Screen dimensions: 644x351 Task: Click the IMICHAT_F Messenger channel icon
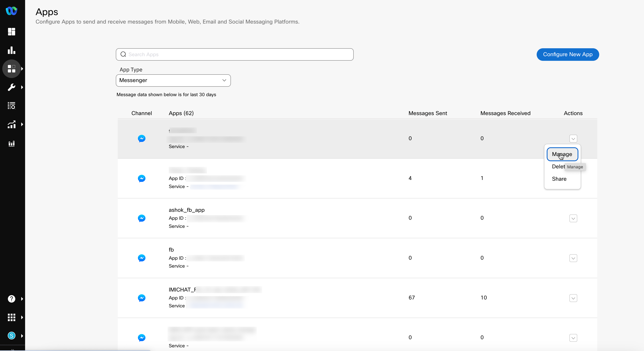point(142,298)
